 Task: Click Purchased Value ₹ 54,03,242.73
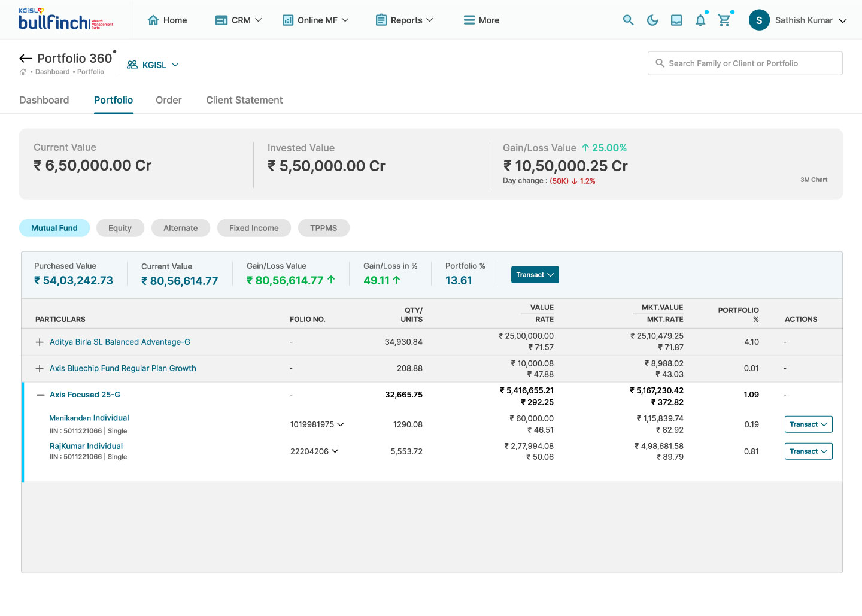click(x=74, y=281)
